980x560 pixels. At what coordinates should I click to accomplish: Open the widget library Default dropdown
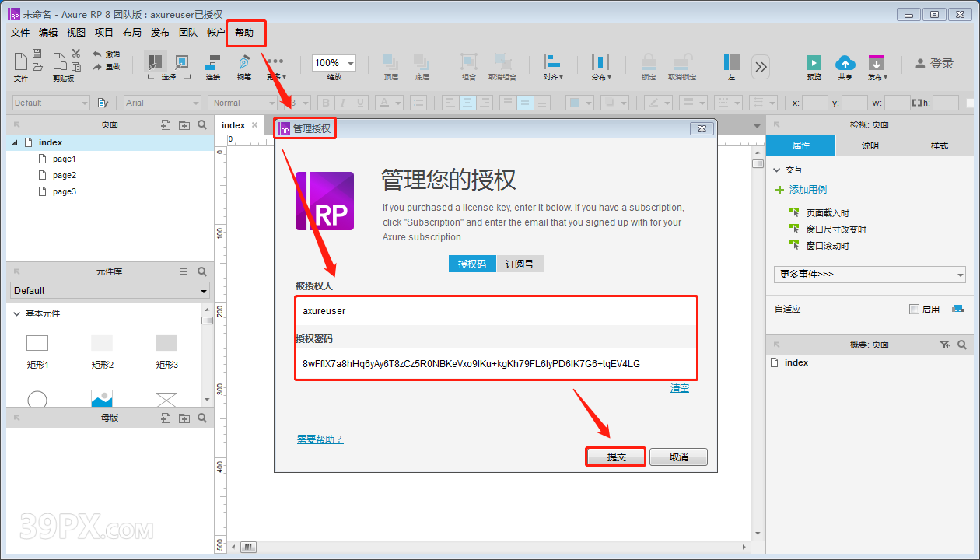[110, 291]
